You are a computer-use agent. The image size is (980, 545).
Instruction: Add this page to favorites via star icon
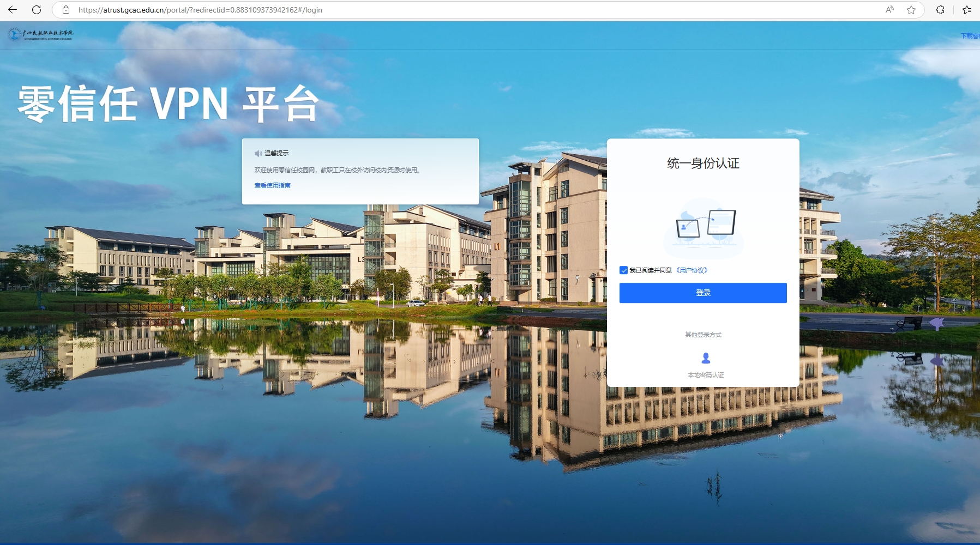(911, 10)
